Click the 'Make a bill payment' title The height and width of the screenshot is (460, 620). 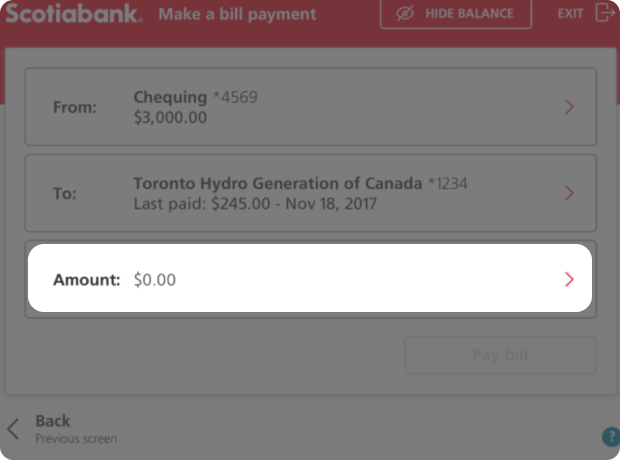[x=238, y=15]
